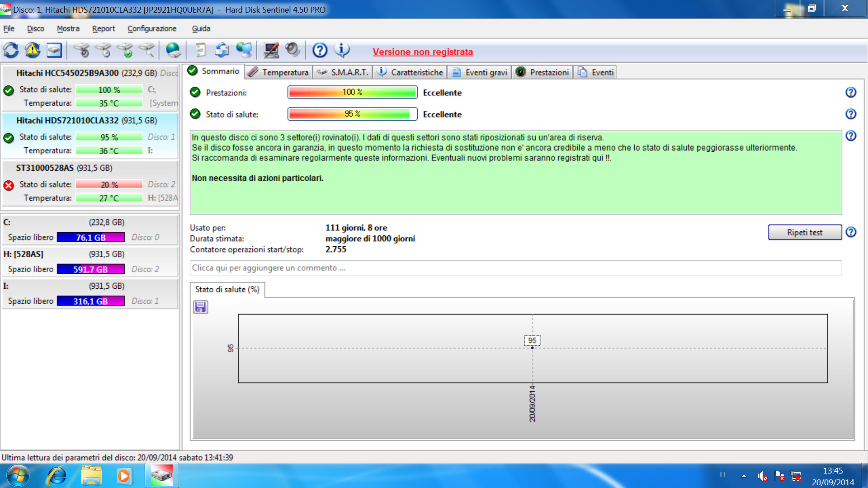Click help icon next to Ripeti test

pos(851,232)
